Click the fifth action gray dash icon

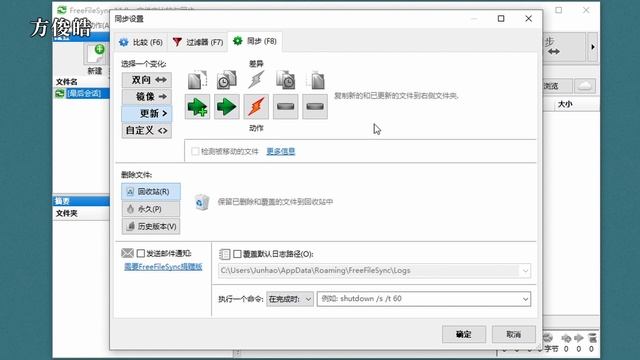click(x=315, y=107)
